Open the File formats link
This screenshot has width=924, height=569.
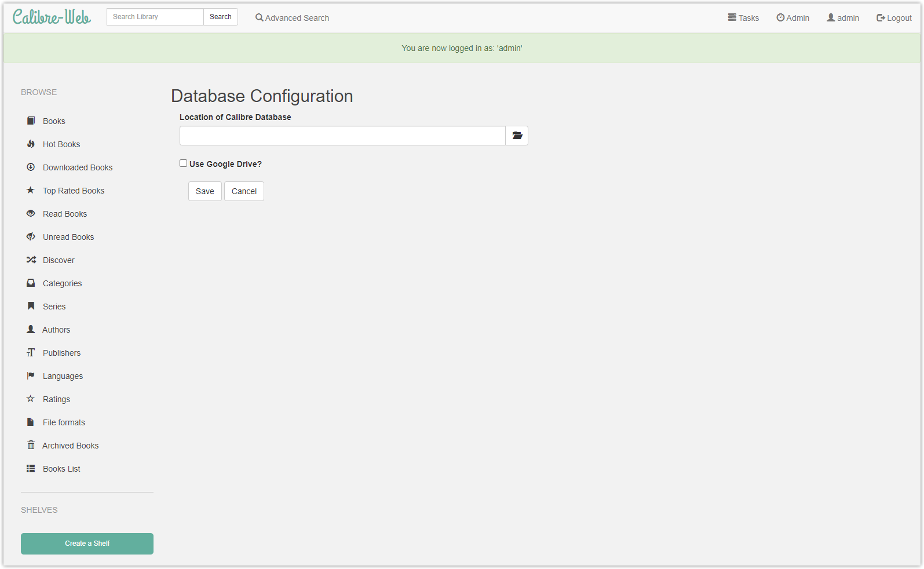[x=64, y=422]
